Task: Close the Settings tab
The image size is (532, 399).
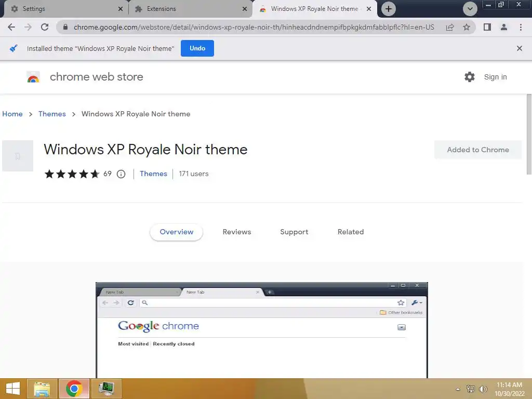Action: (x=121, y=9)
